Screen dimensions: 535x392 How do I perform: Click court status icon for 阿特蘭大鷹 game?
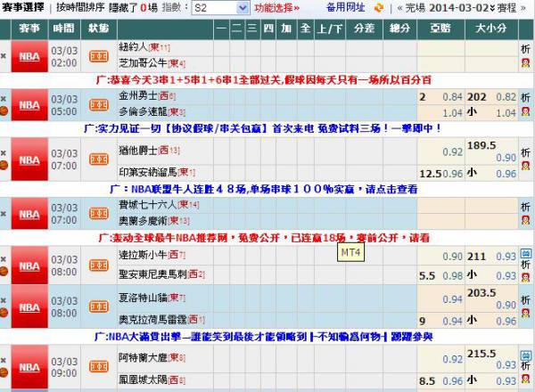[x=99, y=367]
